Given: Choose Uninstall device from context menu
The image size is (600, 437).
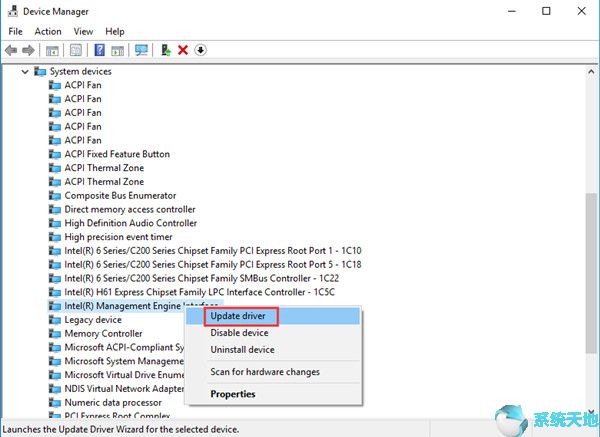Looking at the screenshot, I should click(273, 350).
